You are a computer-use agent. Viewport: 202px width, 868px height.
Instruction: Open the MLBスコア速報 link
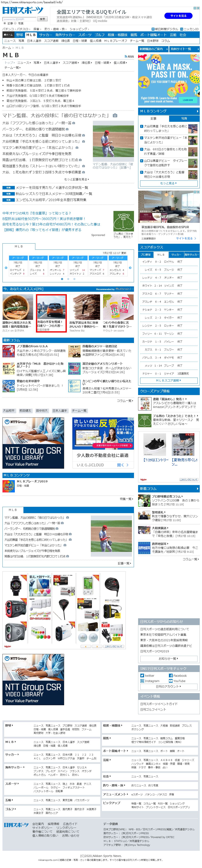169,380
